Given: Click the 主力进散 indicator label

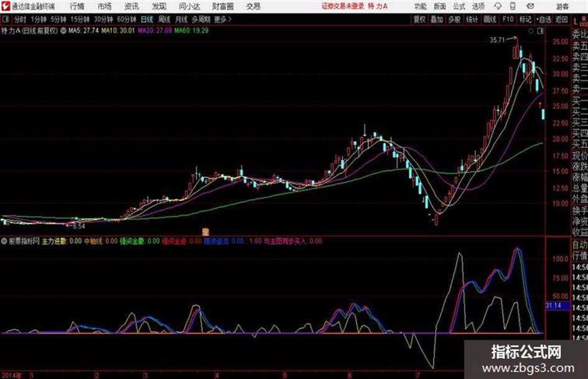Looking at the screenshot, I should (54, 241).
